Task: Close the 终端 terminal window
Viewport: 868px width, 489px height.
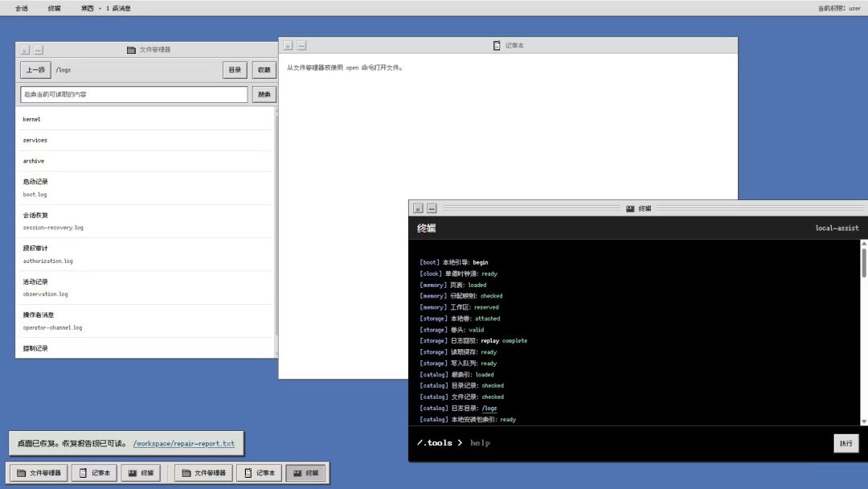Action: (x=418, y=209)
